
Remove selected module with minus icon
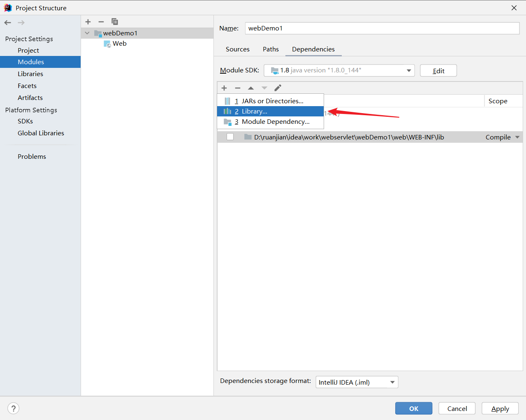(101, 21)
